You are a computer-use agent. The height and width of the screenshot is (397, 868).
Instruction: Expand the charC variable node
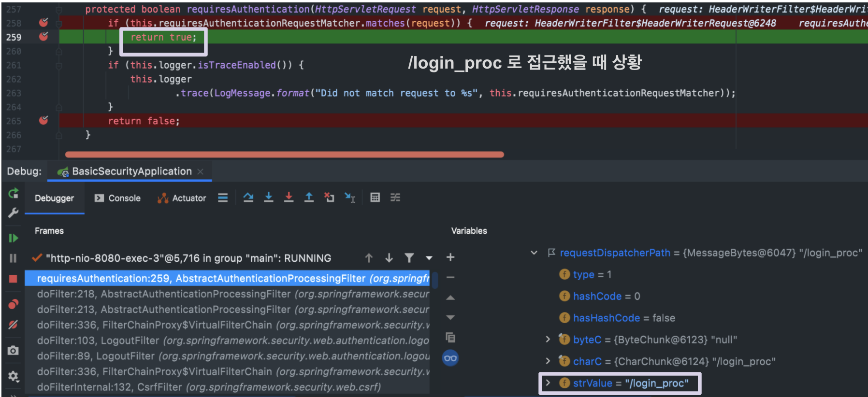[548, 361]
